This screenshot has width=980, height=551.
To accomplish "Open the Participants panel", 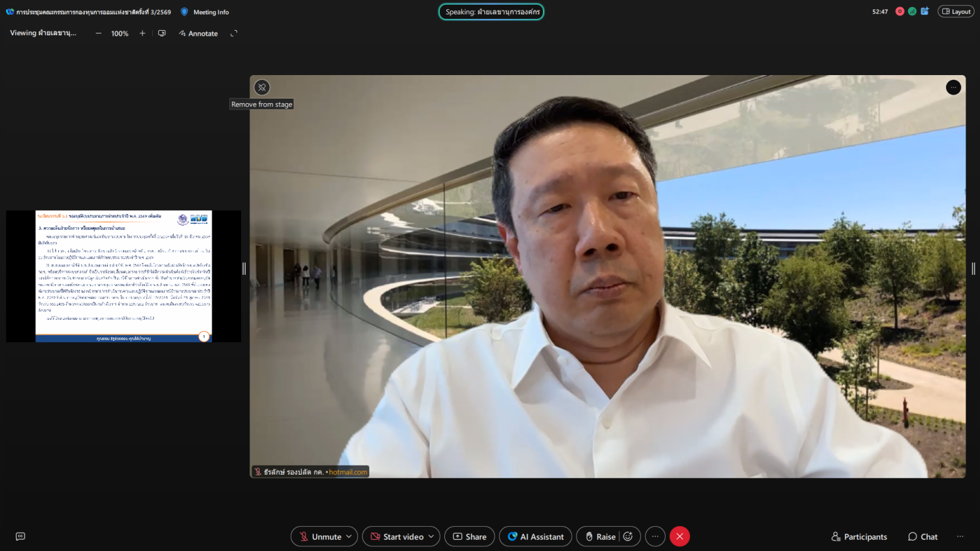I will (x=858, y=537).
